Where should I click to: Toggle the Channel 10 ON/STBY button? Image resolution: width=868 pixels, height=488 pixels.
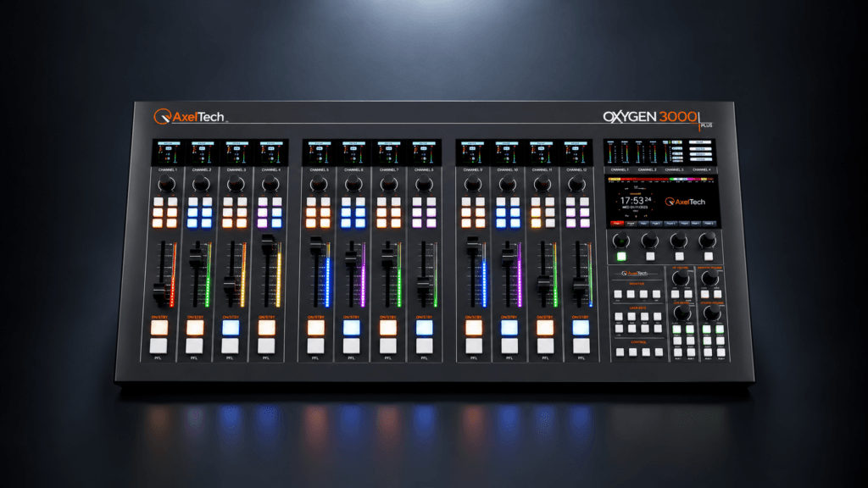509,328
